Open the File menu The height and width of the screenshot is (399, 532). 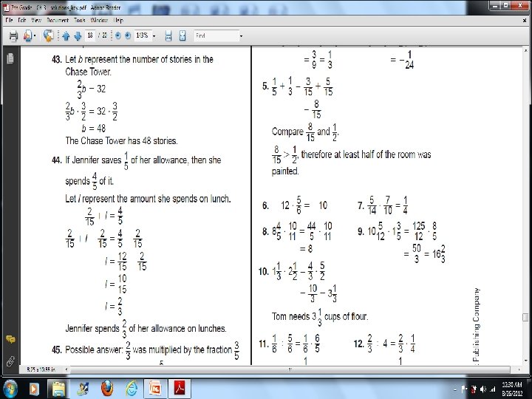(x=9, y=21)
